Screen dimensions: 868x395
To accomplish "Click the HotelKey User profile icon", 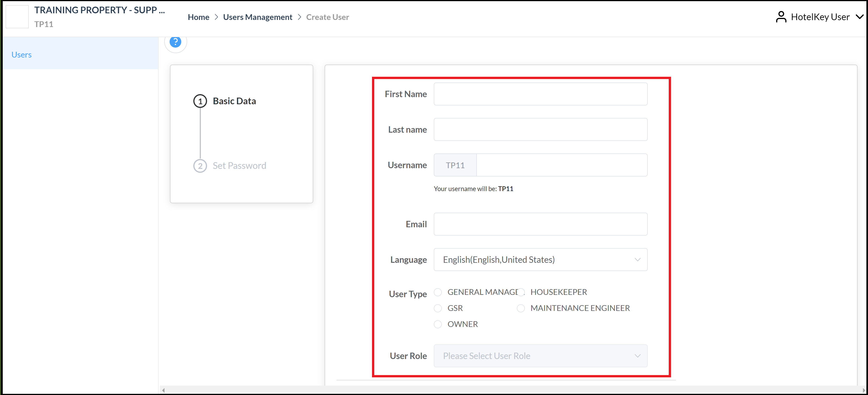I will coord(781,16).
